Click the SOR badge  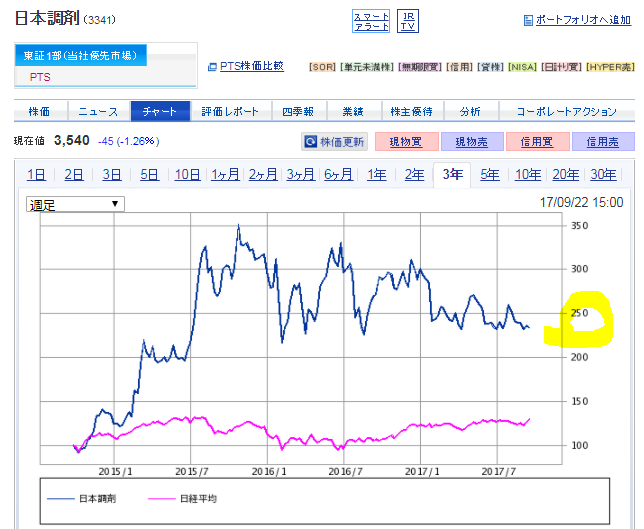coord(322,67)
